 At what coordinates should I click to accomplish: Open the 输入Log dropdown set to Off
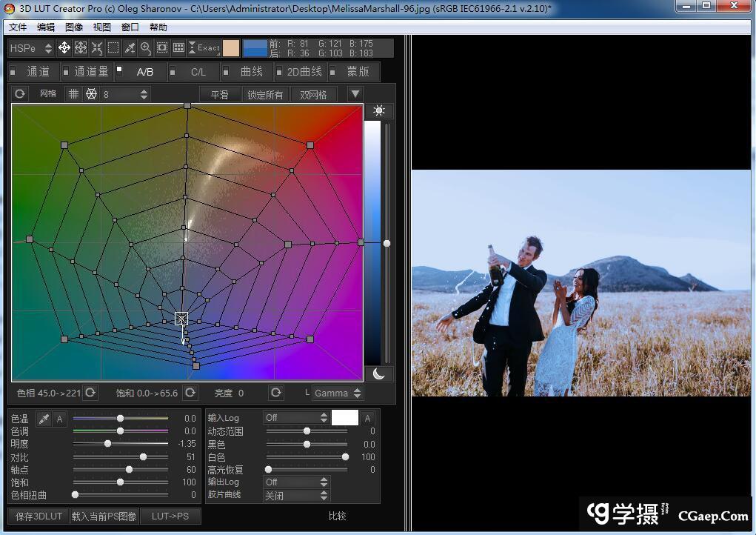(296, 418)
